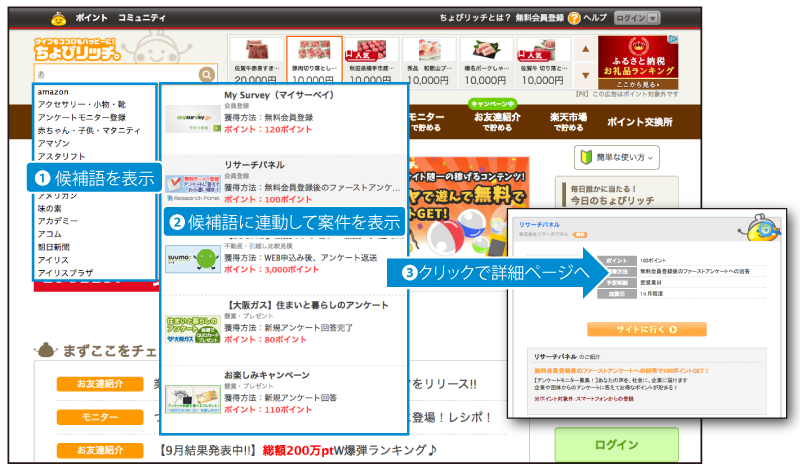This screenshot has height=470, width=800.
Task: Click the green beginner mark icon
Action: (586, 157)
